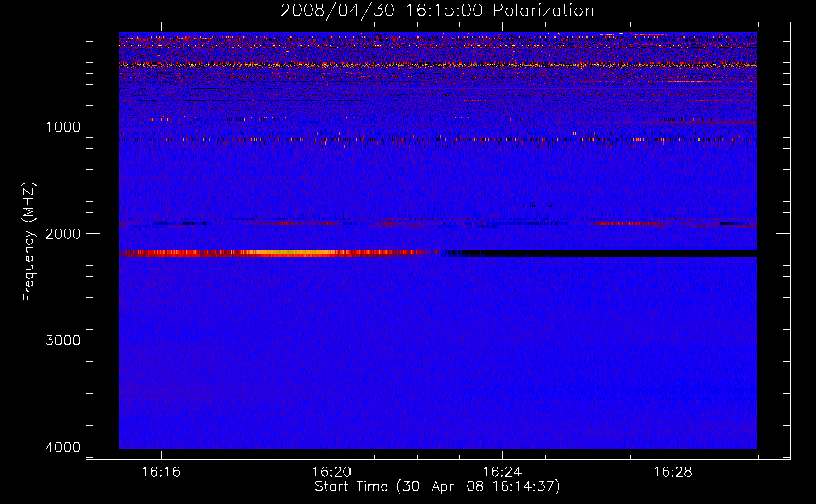Viewport: 816px width, 504px height.
Task: Click the bright red-yellow emission band near 2200 MHz
Action: click(x=272, y=253)
